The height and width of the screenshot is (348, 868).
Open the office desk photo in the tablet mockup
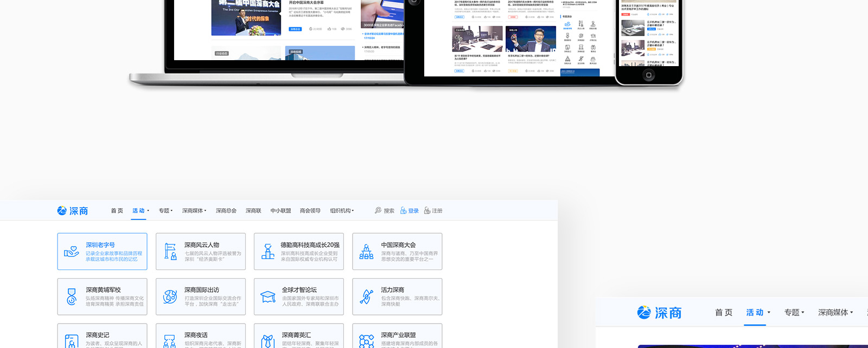pos(477,38)
